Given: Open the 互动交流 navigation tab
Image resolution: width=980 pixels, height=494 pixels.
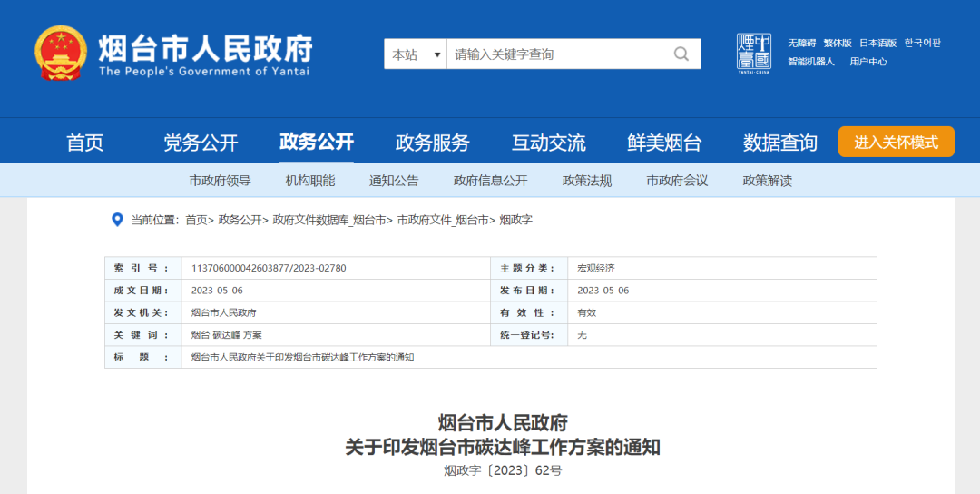Looking at the screenshot, I should coord(549,143).
